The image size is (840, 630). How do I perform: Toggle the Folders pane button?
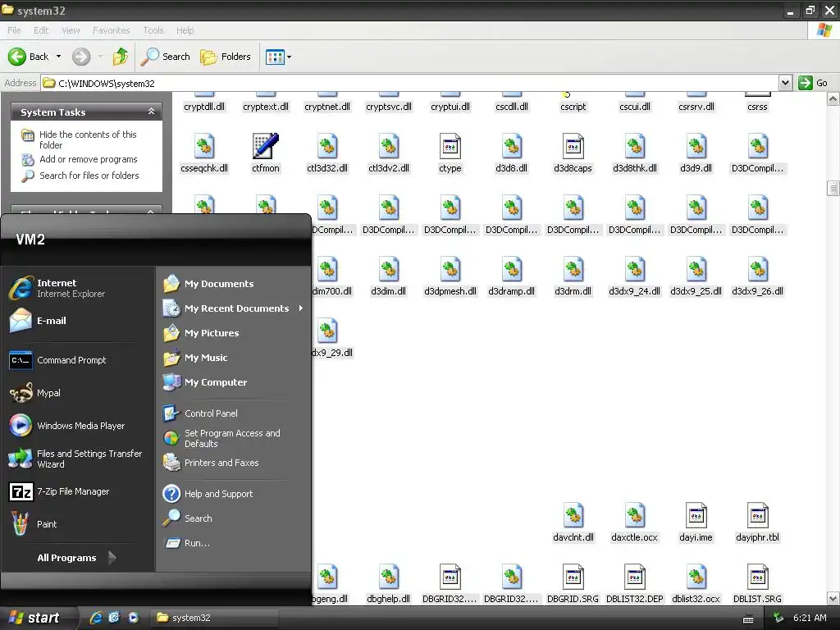pyautogui.click(x=225, y=57)
